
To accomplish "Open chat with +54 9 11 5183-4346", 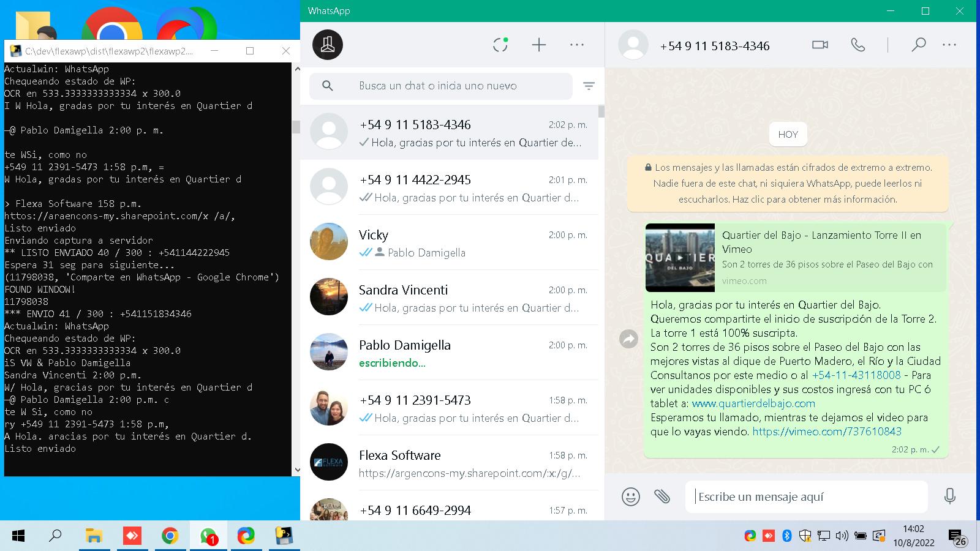I will pos(449,133).
